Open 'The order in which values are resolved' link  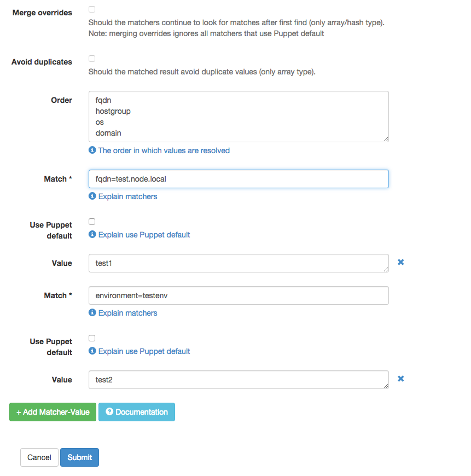click(164, 150)
